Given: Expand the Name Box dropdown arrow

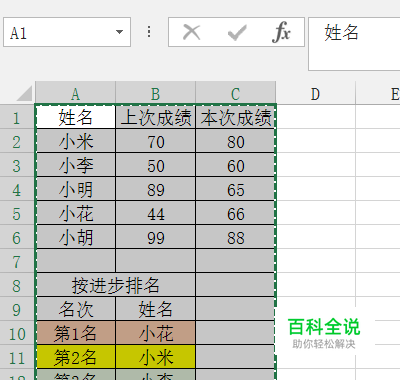Looking at the screenshot, I should (x=119, y=32).
